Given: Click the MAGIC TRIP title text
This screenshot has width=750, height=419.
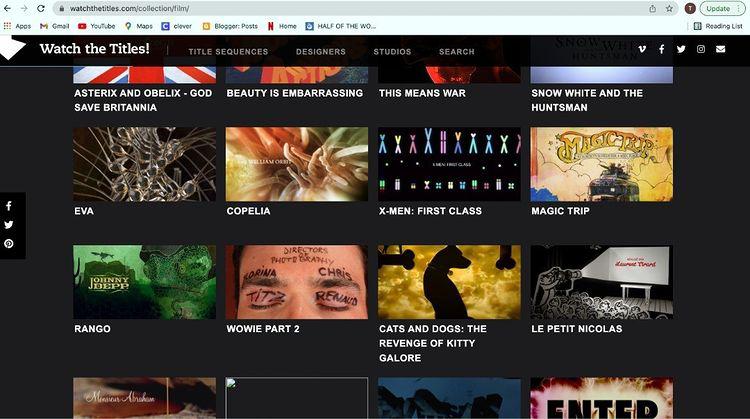Looking at the screenshot, I should (560, 211).
